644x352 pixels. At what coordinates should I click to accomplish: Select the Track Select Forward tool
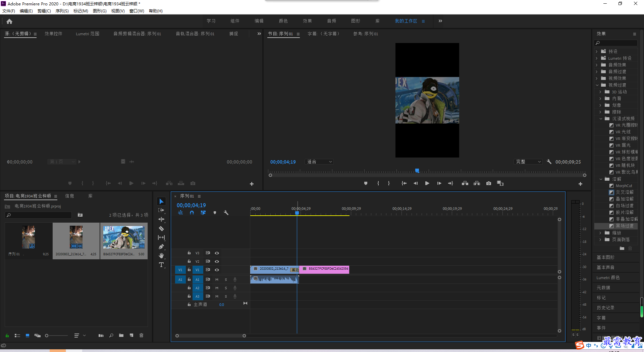coord(161,210)
